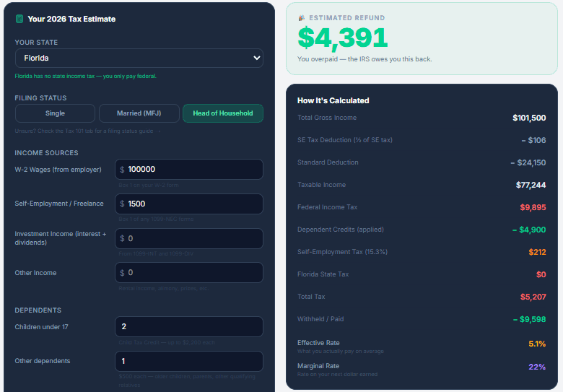The height and width of the screenshot is (392, 563).
Task: Click the party emoji next to Estimated Refund
Action: point(302,18)
